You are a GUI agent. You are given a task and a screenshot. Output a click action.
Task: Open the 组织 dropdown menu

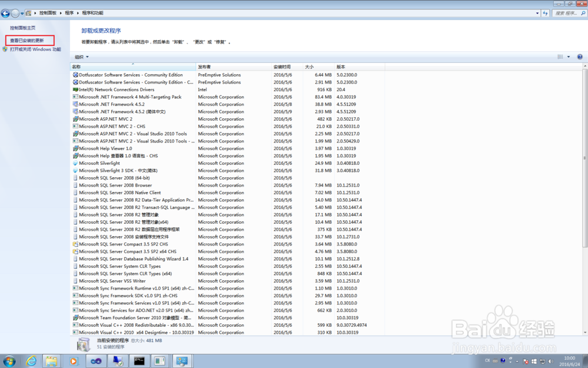[82, 57]
